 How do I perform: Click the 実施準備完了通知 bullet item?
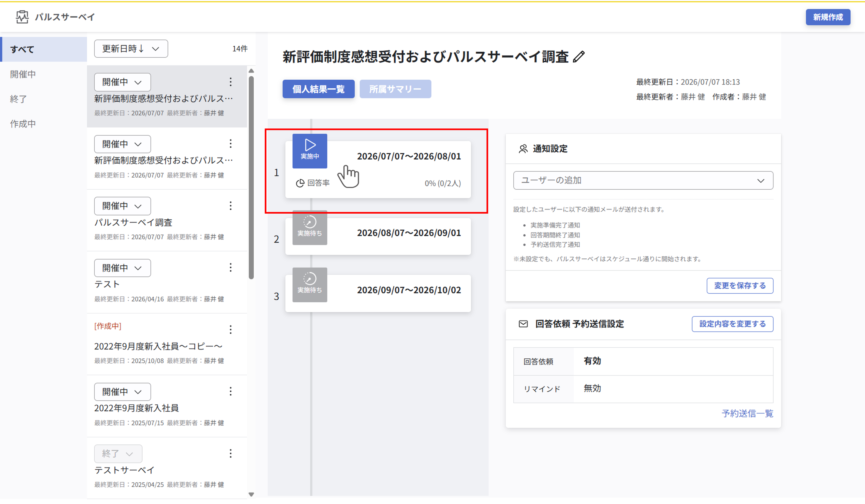point(555,225)
